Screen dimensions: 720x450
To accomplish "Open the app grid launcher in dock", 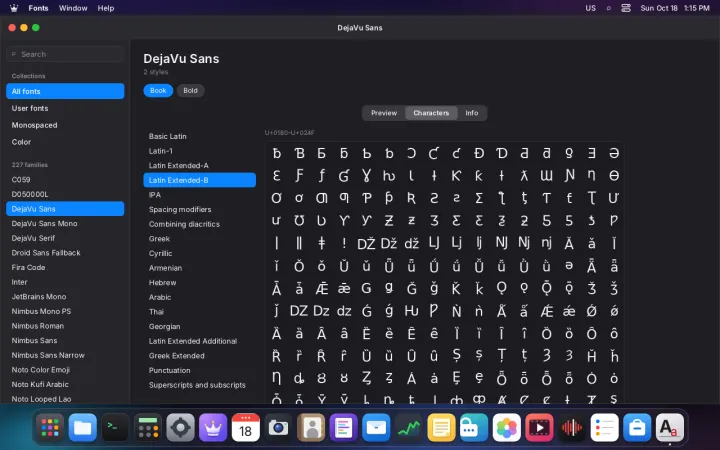I will (50, 428).
